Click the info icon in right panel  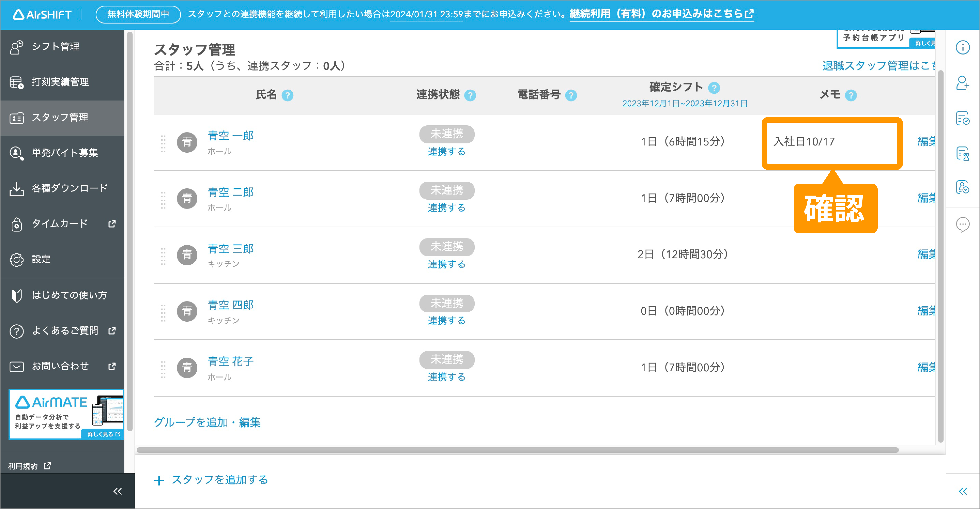click(x=963, y=47)
